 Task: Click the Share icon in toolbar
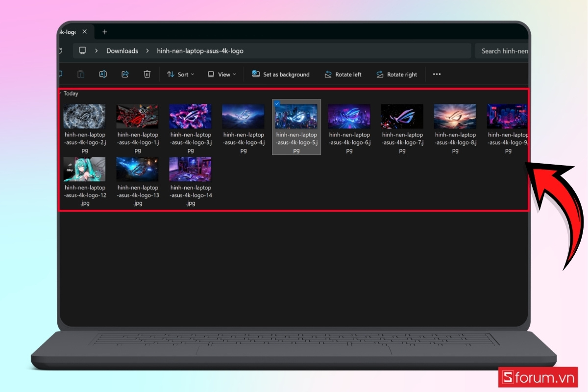[x=125, y=74]
